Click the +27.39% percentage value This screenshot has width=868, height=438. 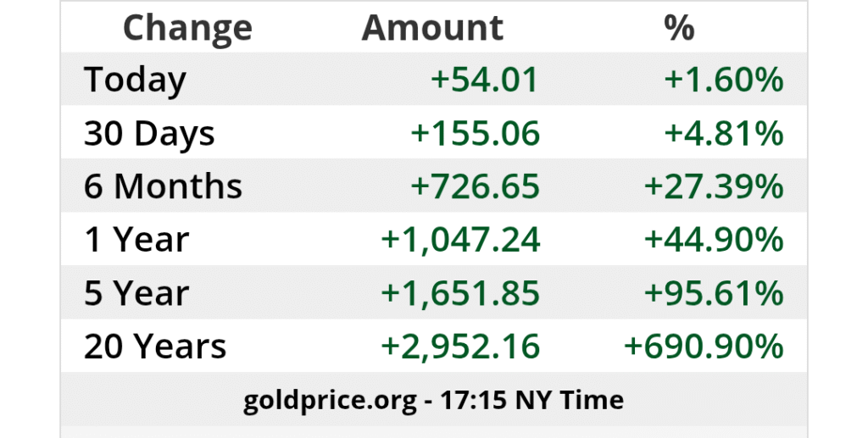[714, 186]
